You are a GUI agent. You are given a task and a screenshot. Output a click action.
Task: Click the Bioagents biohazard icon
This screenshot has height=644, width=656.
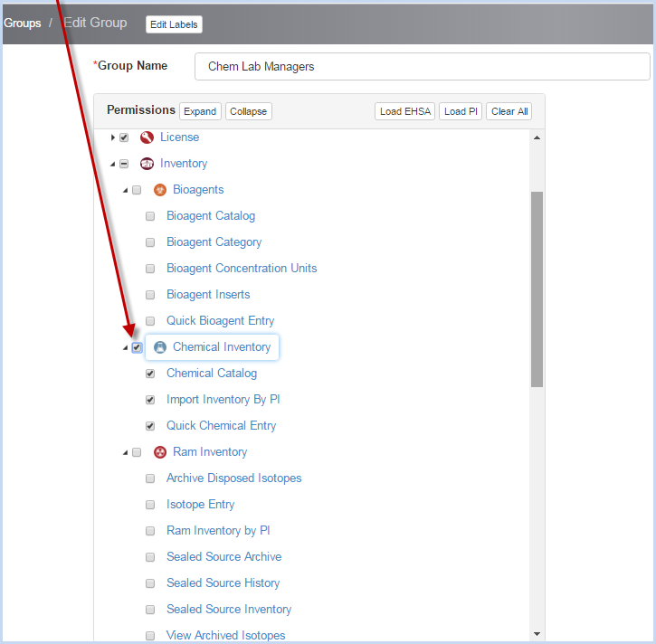click(x=159, y=190)
